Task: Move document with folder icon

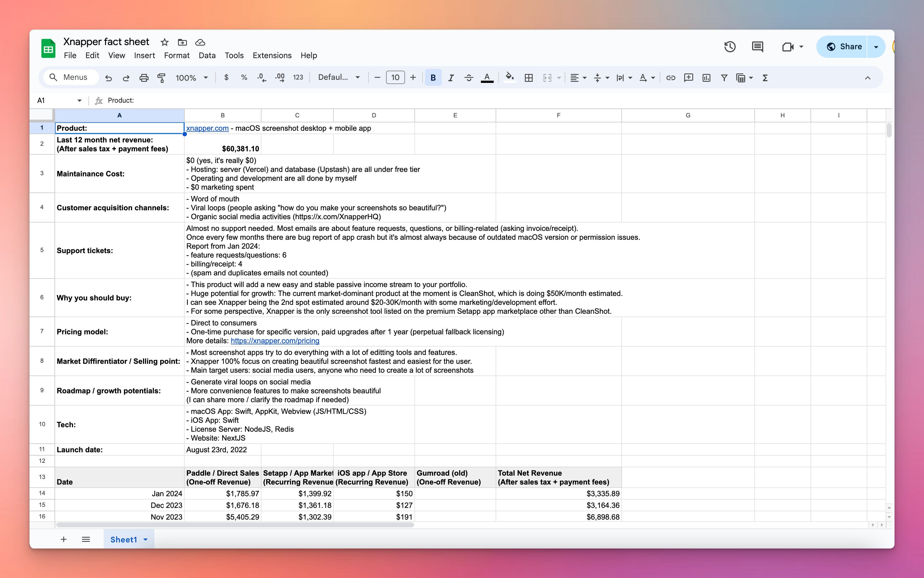Action: (x=182, y=42)
